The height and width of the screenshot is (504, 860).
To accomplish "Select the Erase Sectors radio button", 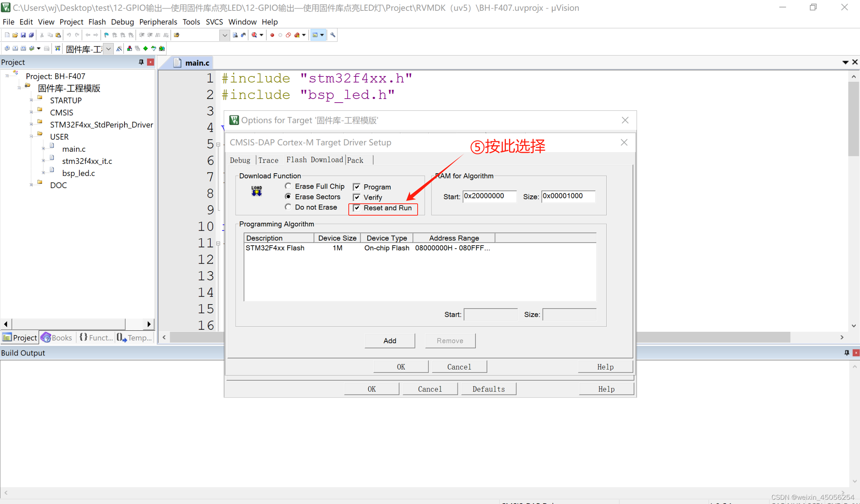I will click(x=288, y=197).
